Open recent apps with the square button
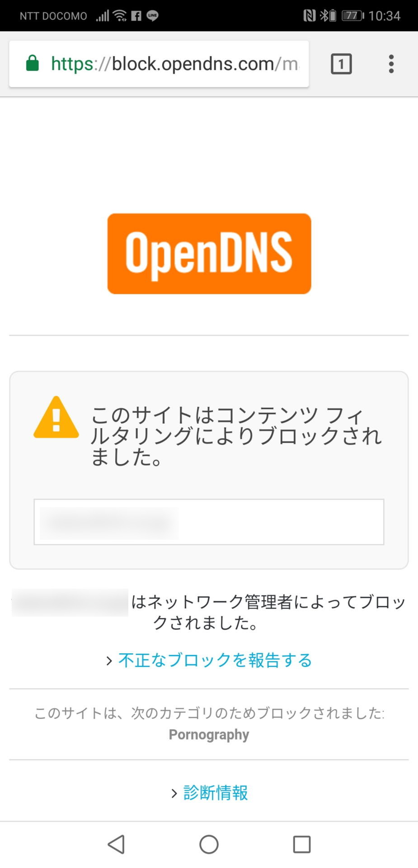 tap(302, 844)
